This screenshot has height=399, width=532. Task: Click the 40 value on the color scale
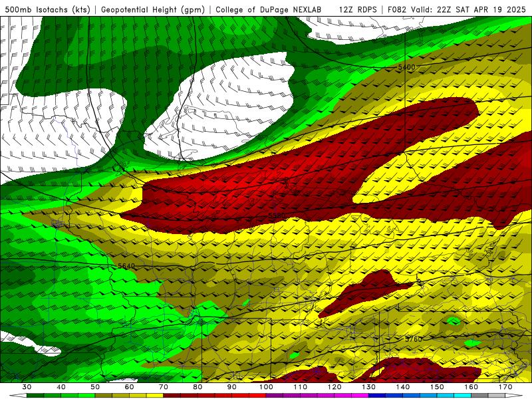pos(61,387)
